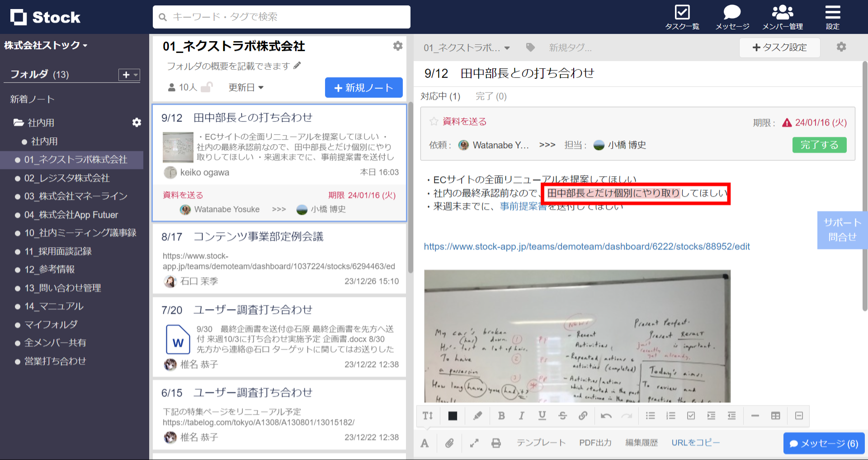Insert a table from the editor toolbar
The height and width of the screenshot is (460, 868).
coord(775,416)
